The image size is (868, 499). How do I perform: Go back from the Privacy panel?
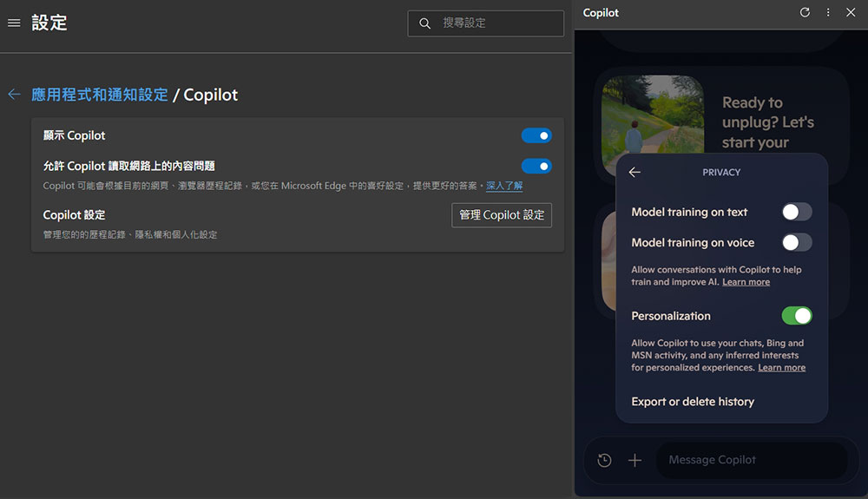coord(635,172)
